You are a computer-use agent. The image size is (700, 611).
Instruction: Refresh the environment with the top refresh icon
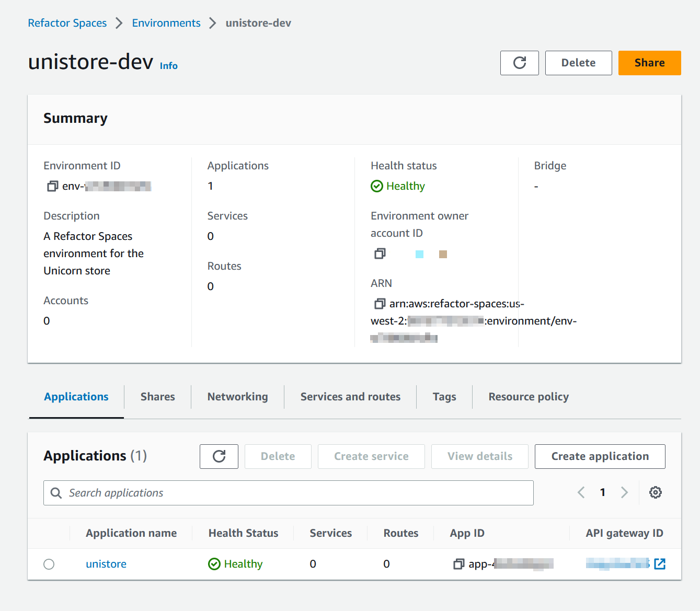pyautogui.click(x=519, y=63)
